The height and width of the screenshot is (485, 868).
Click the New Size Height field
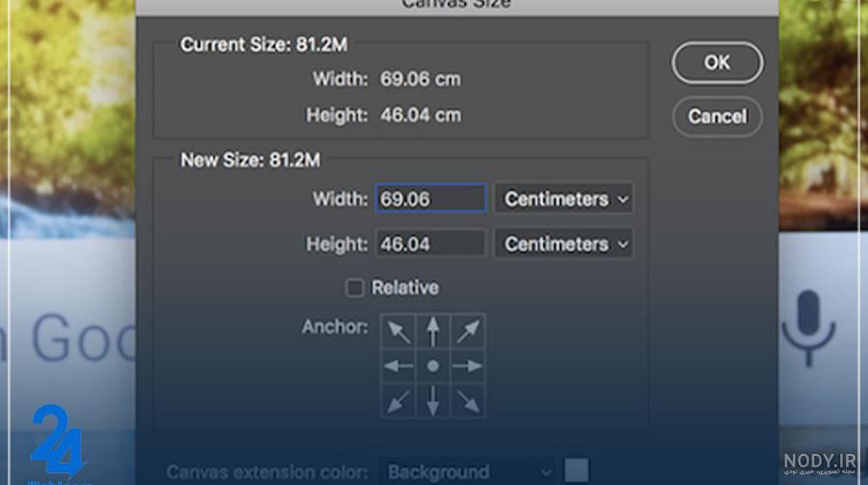click(x=431, y=244)
